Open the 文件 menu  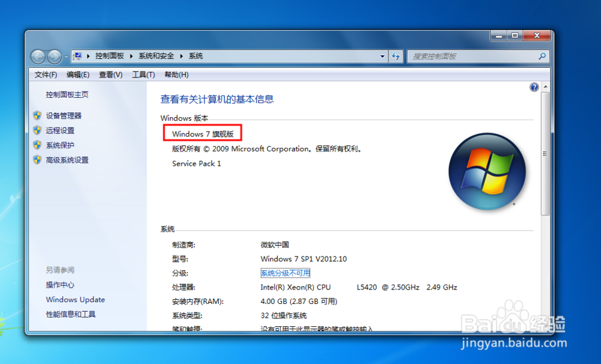tap(45, 74)
